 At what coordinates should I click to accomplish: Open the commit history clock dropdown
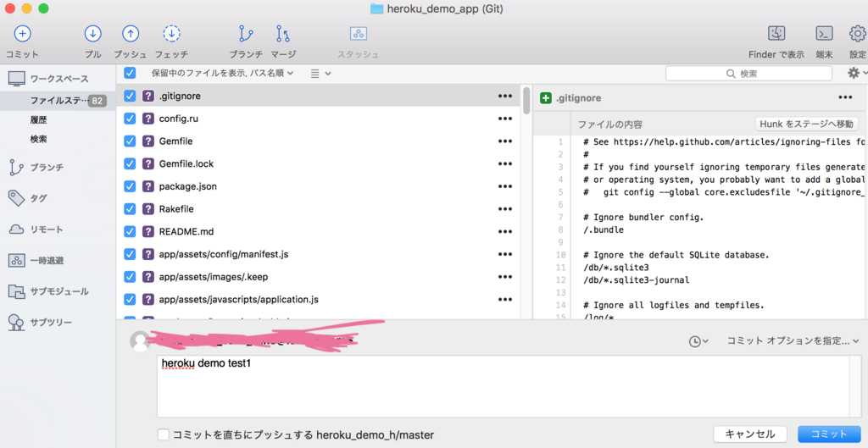698,342
